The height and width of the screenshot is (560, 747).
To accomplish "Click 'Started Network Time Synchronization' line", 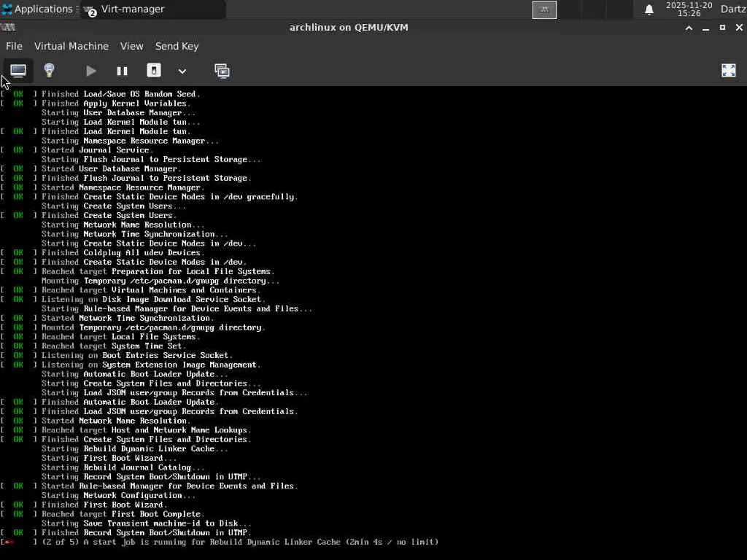I will tap(107, 318).
